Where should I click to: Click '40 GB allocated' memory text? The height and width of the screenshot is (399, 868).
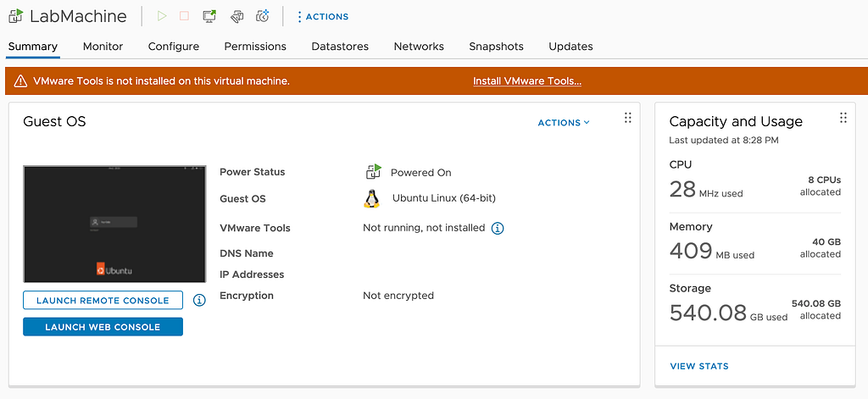pos(821,248)
